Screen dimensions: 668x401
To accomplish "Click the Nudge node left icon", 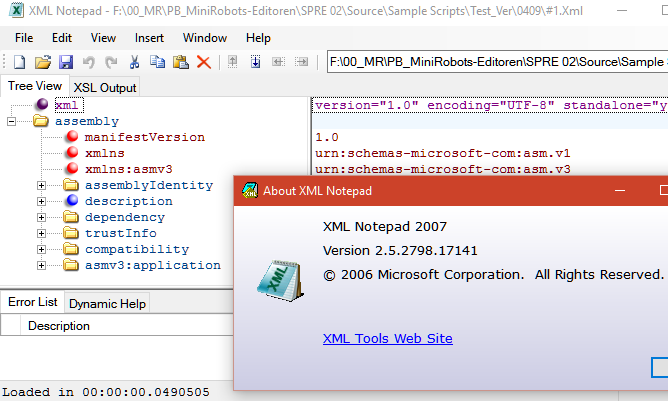I will 279,62.
